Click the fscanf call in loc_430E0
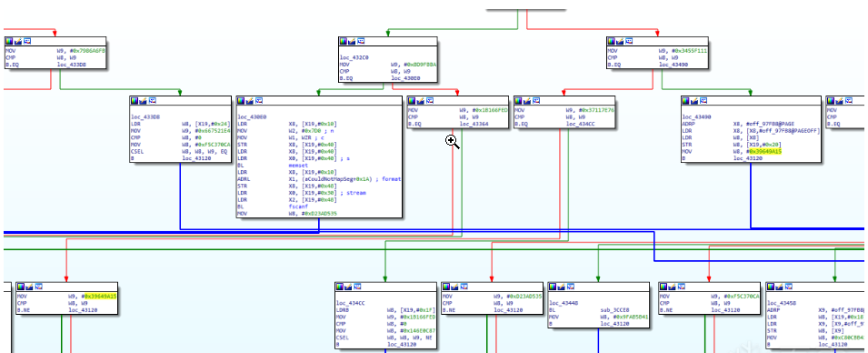868x353 pixels. pyautogui.click(x=298, y=207)
